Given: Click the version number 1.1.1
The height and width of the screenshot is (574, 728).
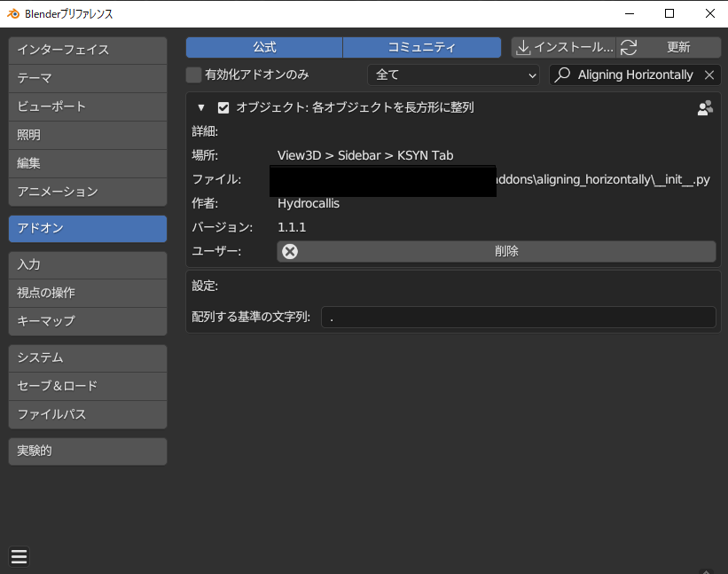Looking at the screenshot, I should (x=292, y=227).
